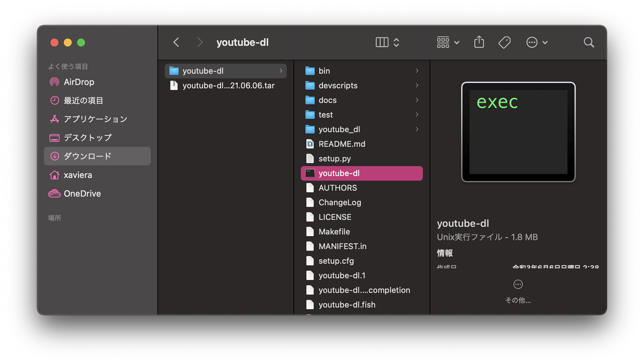The image size is (644, 364).
Task: Open デスクトップ in the sidebar
Action: pyautogui.click(x=97, y=137)
